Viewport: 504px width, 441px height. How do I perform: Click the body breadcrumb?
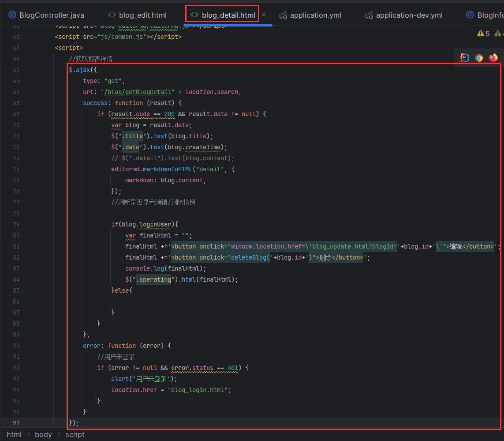click(x=43, y=434)
